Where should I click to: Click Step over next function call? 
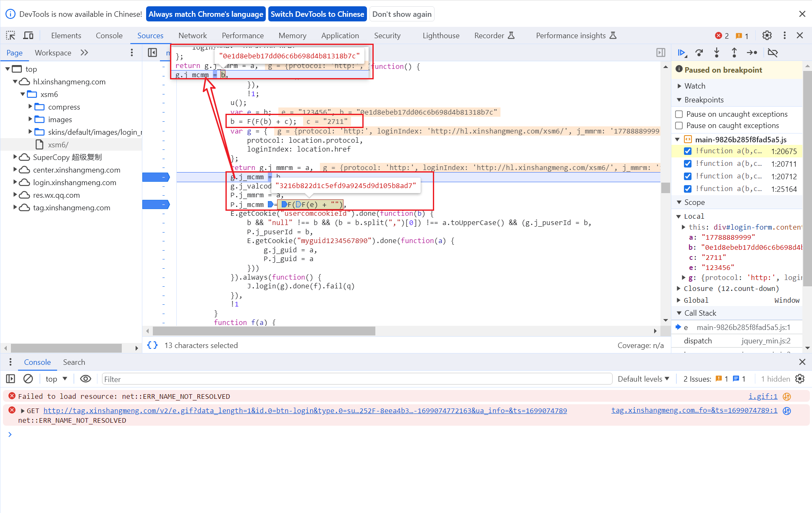tap(699, 53)
